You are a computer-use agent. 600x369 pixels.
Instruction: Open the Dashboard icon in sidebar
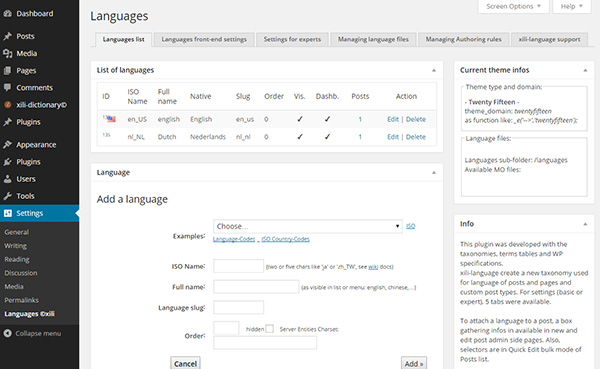7,14
